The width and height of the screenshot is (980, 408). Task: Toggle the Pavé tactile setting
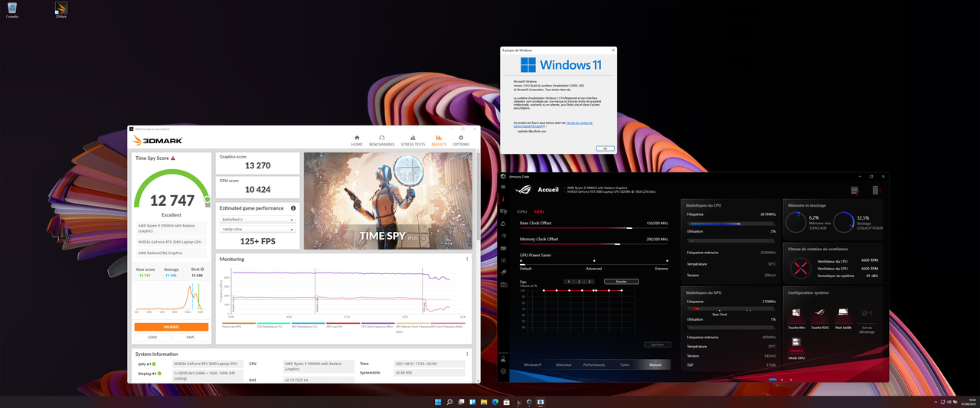coord(843,318)
